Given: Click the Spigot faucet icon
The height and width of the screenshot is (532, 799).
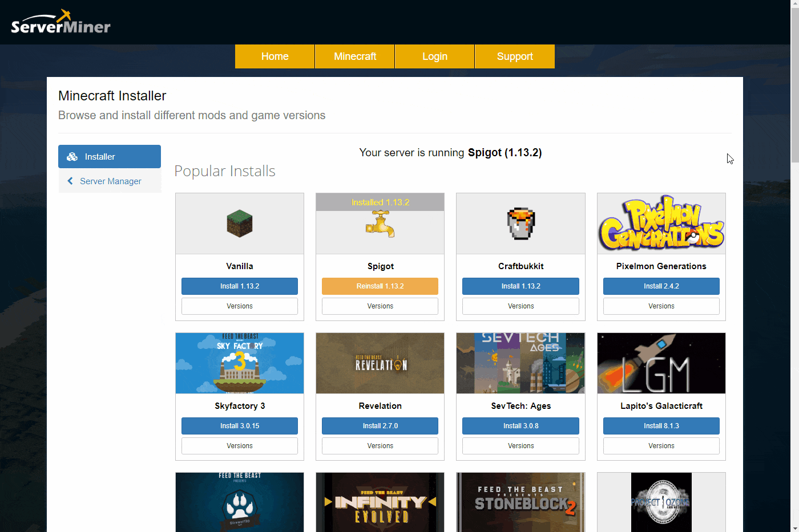Looking at the screenshot, I should coord(380,224).
